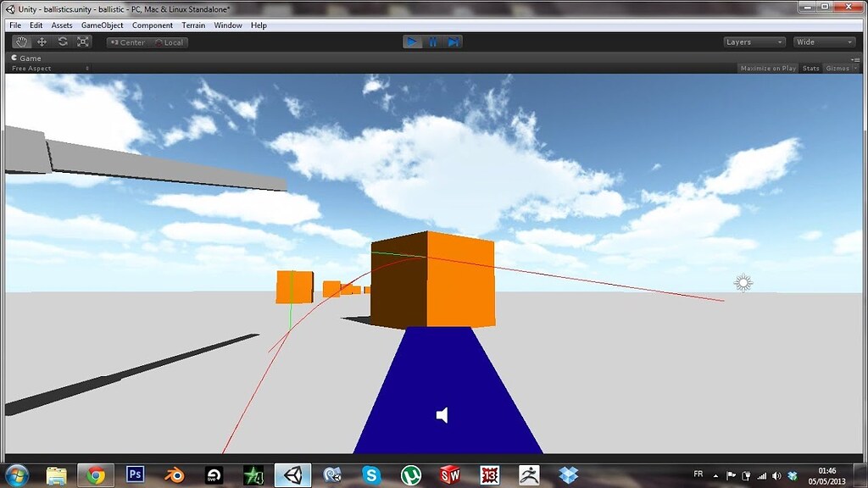Viewport: 868px width, 488px height.
Task: Open the Terrain menu
Action: click(192, 25)
